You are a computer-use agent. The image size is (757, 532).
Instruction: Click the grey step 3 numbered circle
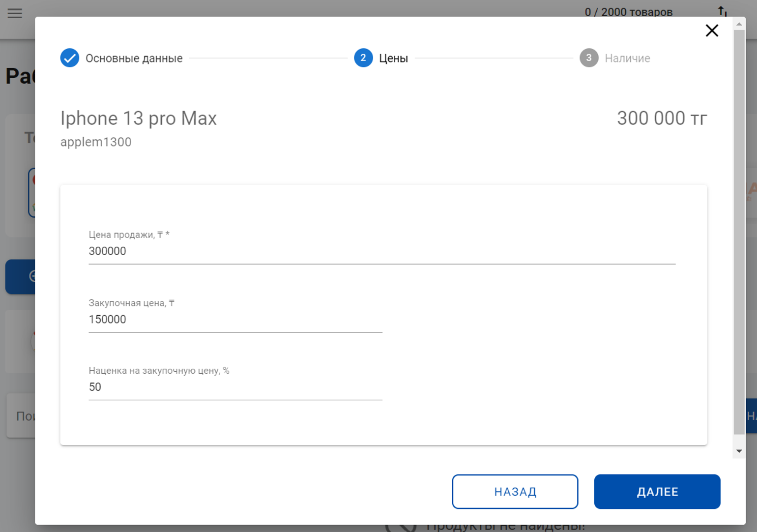(588, 58)
